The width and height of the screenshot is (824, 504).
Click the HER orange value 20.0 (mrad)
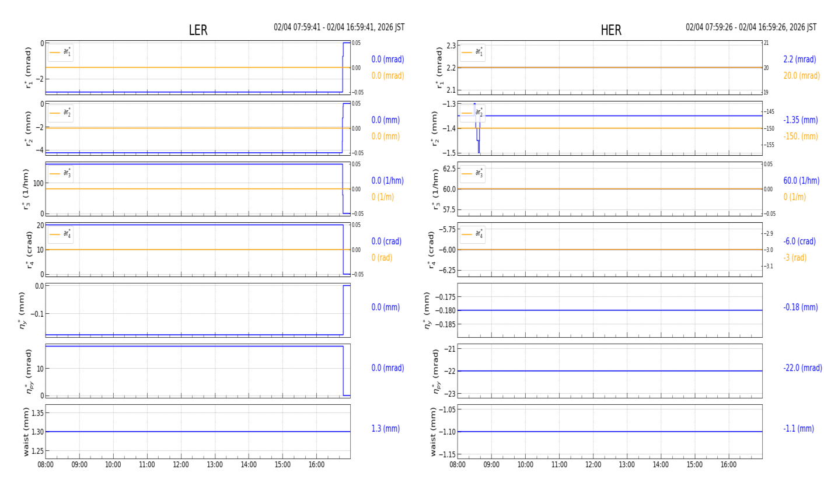(x=801, y=76)
